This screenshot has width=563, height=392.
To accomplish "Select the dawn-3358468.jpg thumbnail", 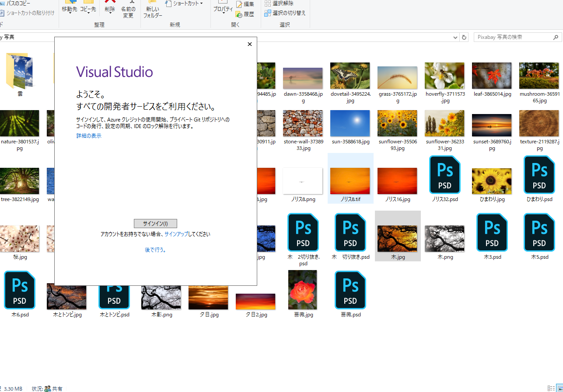I will pyautogui.click(x=303, y=78).
